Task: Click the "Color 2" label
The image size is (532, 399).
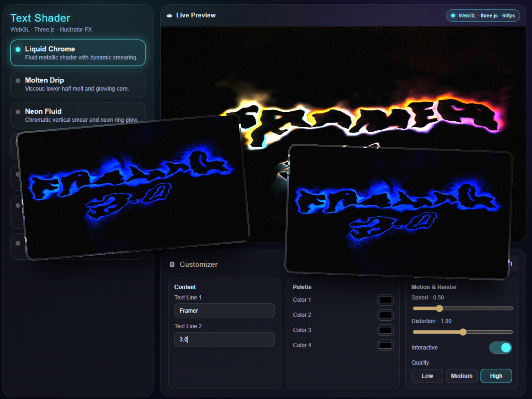Action: click(302, 315)
